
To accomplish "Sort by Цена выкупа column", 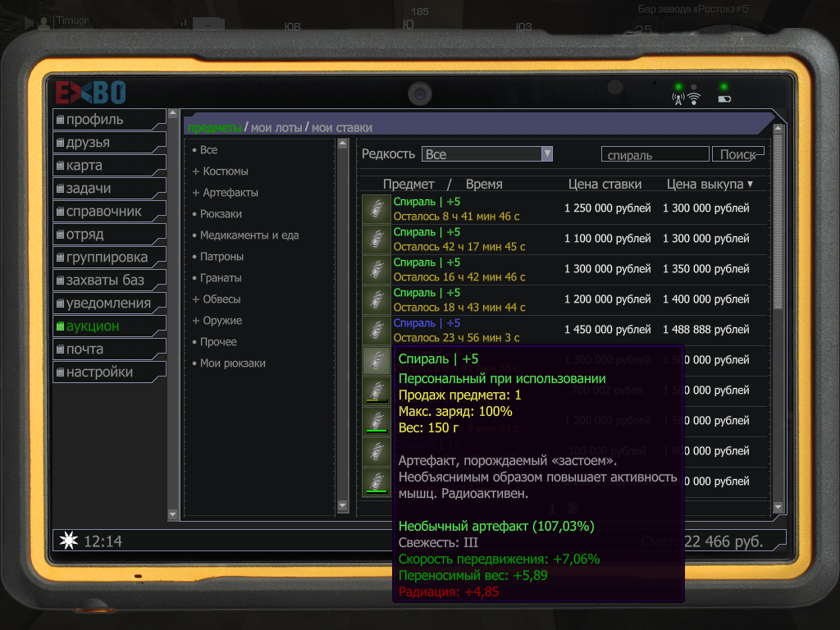I will tap(710, 185).
